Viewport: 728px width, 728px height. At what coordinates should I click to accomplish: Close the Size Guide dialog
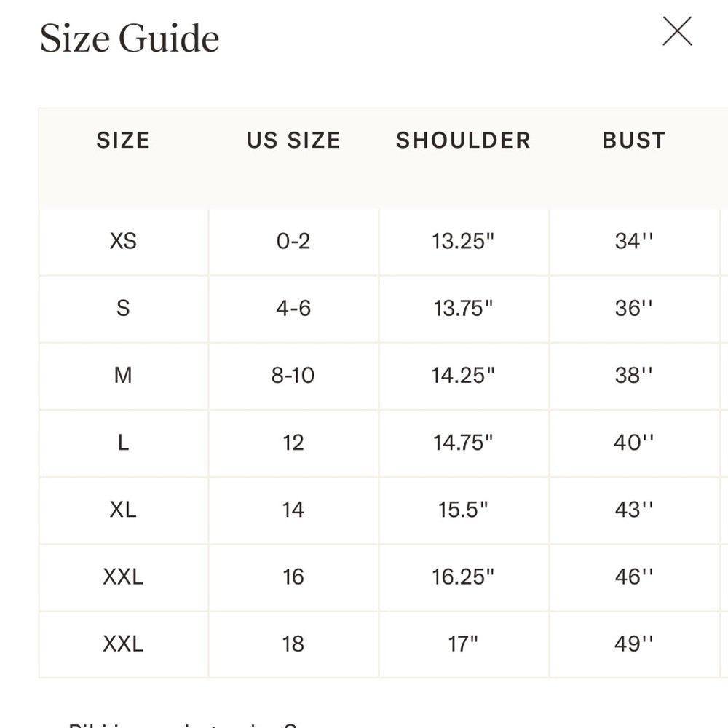(x=677, y=31)
